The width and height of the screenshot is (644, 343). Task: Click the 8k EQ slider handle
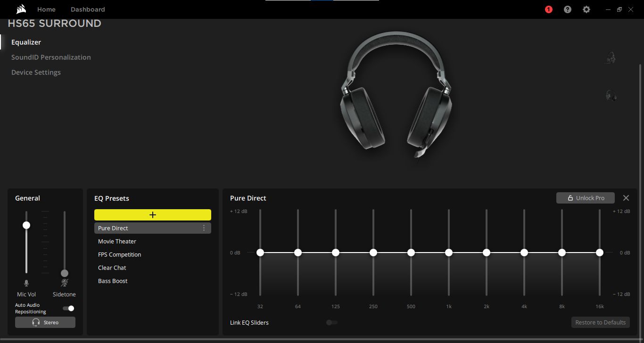[x=562, y=253]
